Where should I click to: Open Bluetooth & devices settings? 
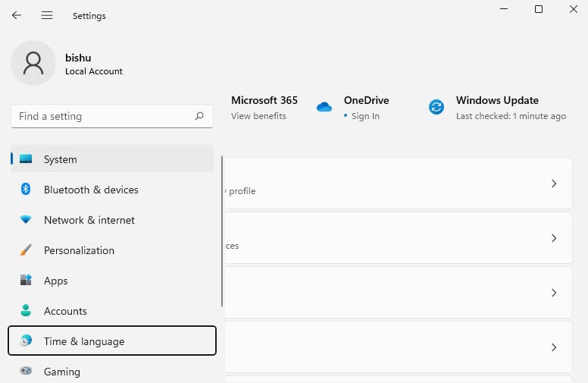pyautogui.click(x=112, y=190)
